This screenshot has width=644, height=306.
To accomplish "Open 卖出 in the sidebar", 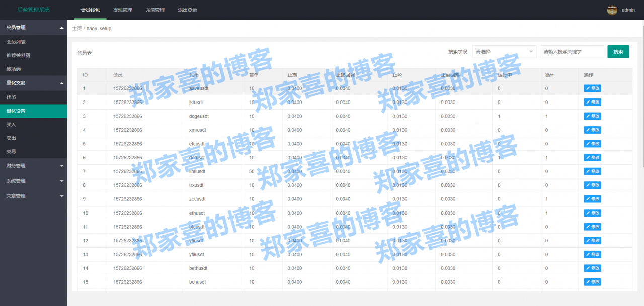I will (33, 138).
